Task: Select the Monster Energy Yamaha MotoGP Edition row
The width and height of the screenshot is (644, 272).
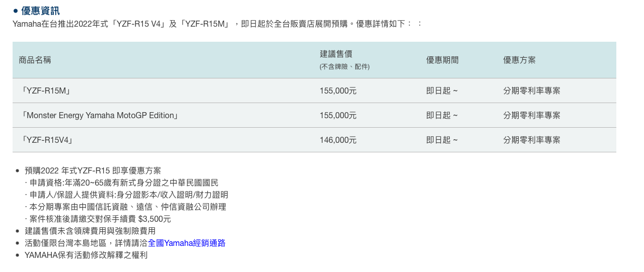Action: tap(314, 116)
